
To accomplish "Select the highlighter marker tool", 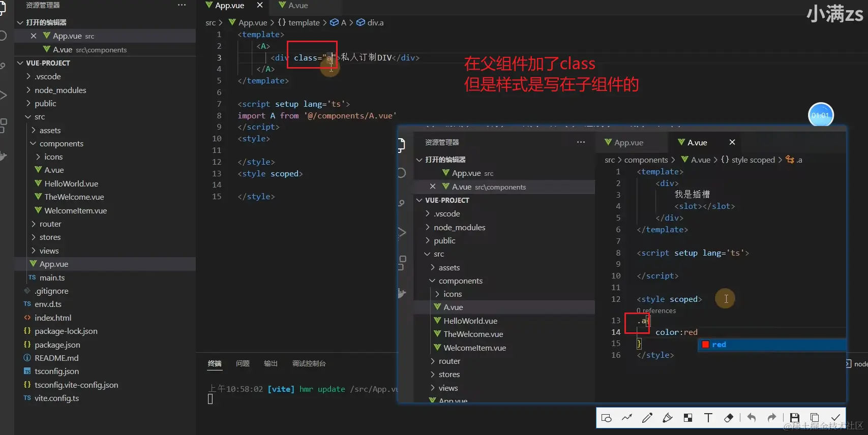I will (667, 418).
